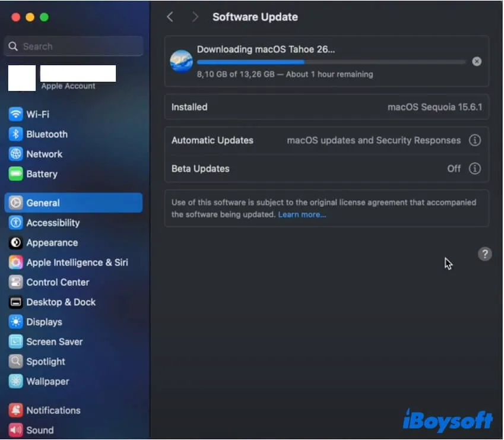
Task: Open Beta Updates info button
Action: click(x=475, y=169)
